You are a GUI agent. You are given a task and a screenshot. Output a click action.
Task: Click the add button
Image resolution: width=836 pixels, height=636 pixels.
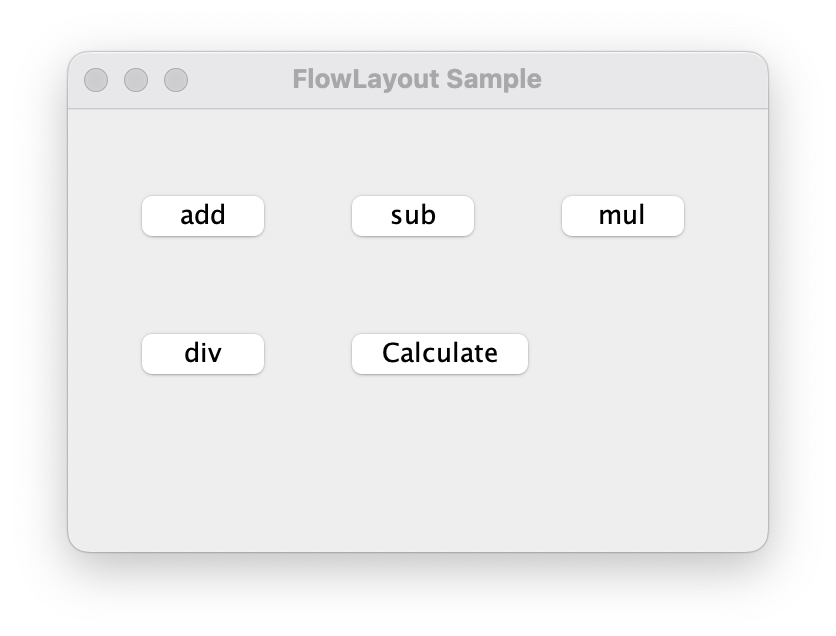203,216
